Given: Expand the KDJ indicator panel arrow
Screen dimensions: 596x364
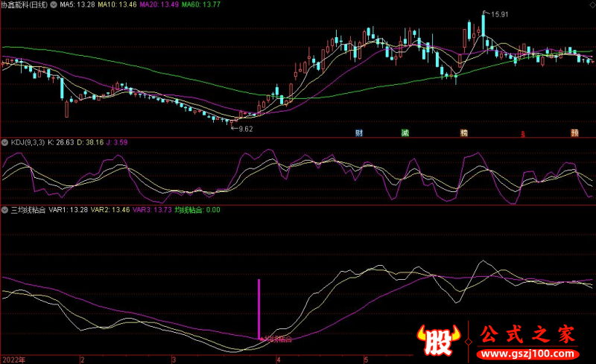Looking at the screenshot, I should click(x=4, y=141).
